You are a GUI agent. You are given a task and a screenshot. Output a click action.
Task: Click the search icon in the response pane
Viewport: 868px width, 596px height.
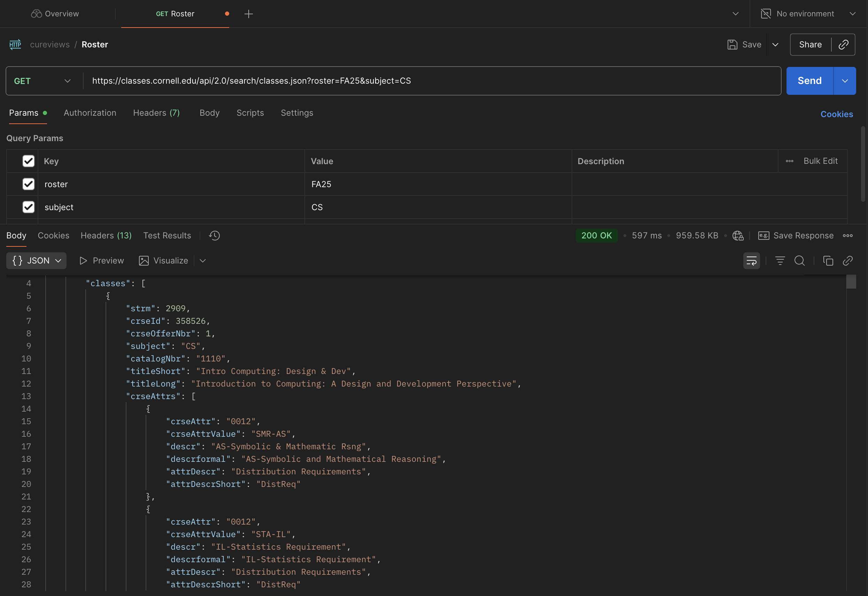click(x=800, y=260)
